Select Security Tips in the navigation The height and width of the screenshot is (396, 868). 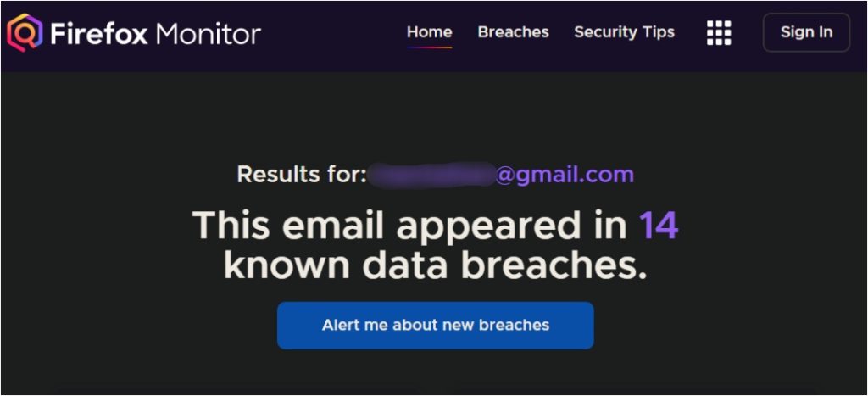click(x=624, y=32)
